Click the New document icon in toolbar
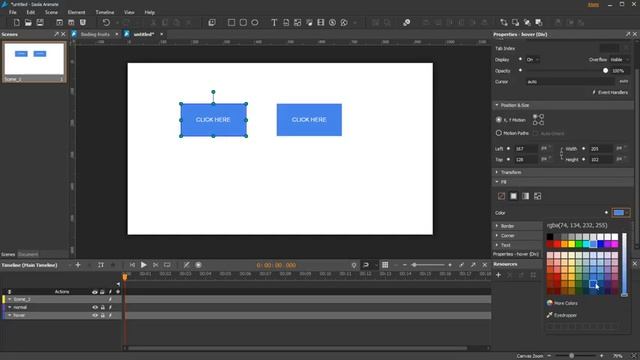The width and height of the screenshot is (640, 360). [16, 23]
